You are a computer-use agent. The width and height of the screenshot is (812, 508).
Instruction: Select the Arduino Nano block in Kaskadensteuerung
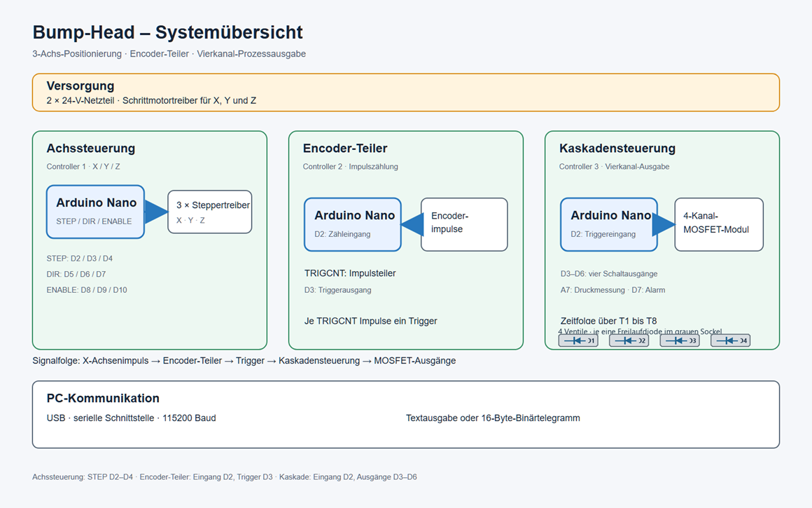(x=609, y=224)
